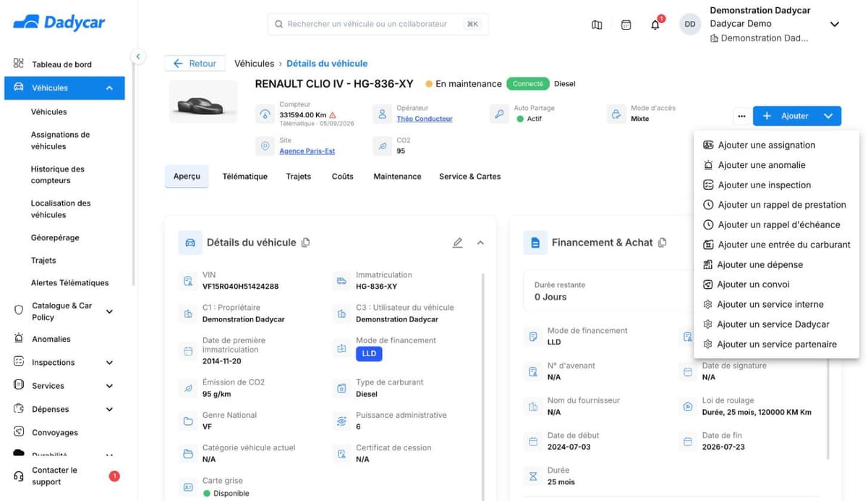Click the Anomalies sidebar icon

(19, 339)
